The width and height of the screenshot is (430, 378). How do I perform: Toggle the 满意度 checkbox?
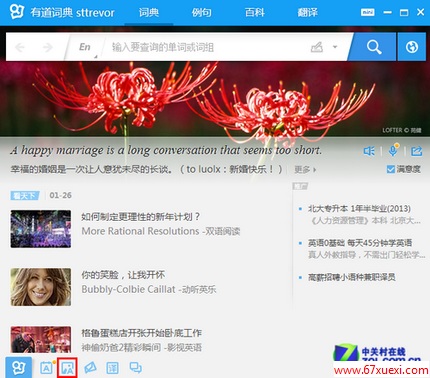point(391,169)
